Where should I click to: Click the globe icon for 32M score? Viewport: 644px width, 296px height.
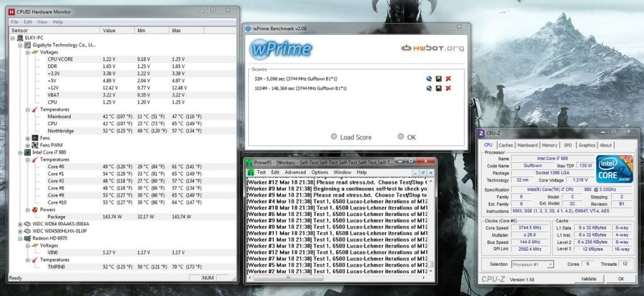429,79
